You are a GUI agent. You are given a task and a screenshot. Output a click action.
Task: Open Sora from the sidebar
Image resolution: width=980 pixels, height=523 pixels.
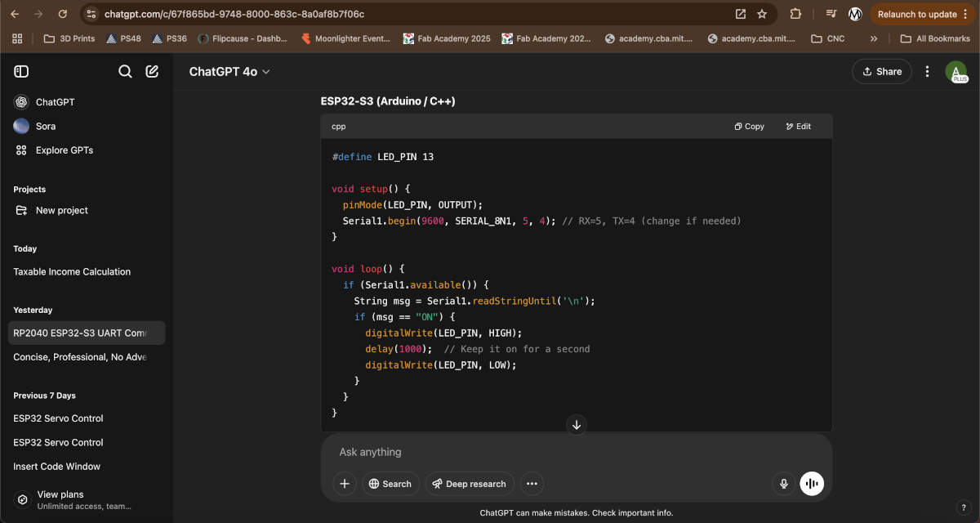pyautogui.click(x=86, y=127)
